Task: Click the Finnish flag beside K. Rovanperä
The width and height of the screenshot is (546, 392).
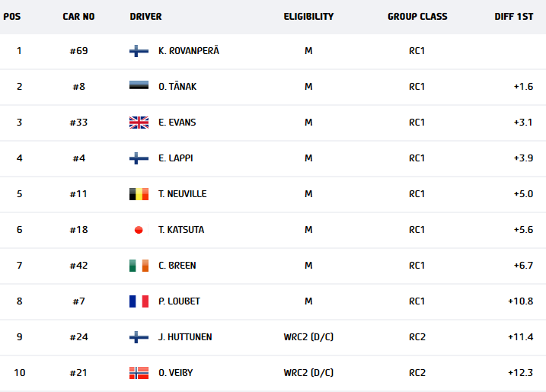Action: coord(139,51)
